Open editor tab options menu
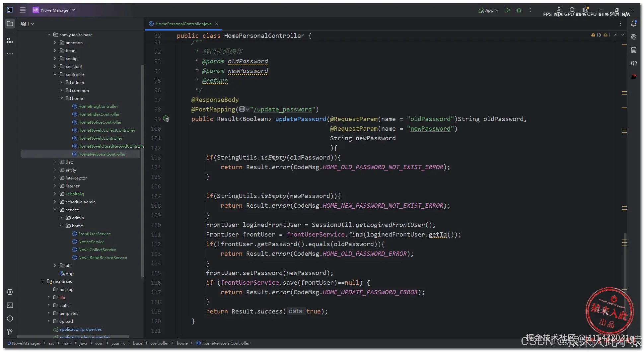This screenshot has height=352, width=644. (620, 24)
